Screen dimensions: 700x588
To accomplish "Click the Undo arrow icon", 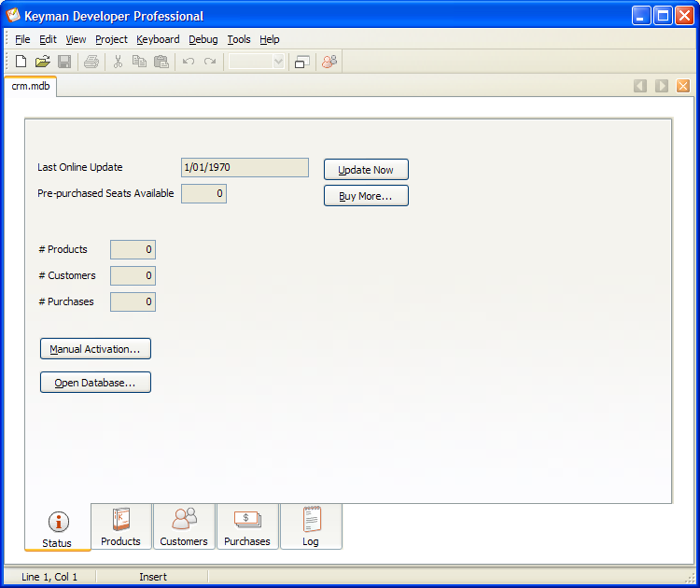I will coord(189,62).
